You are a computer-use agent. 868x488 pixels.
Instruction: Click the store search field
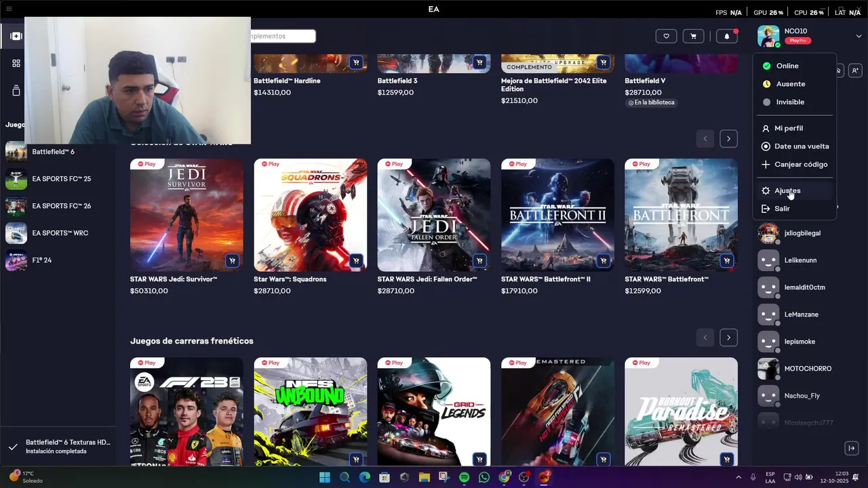[283, 36]
